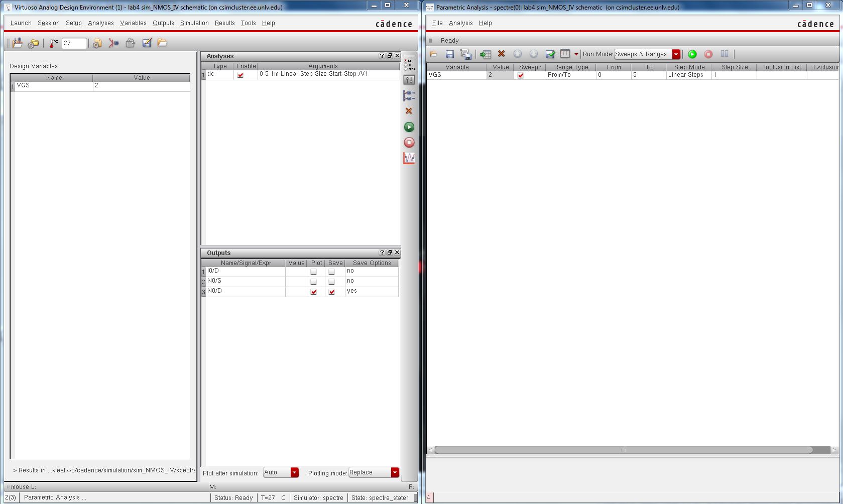Open the Results menu
Image resolution: width=843 pixels, height=504 pixels.
click(224, 23)
